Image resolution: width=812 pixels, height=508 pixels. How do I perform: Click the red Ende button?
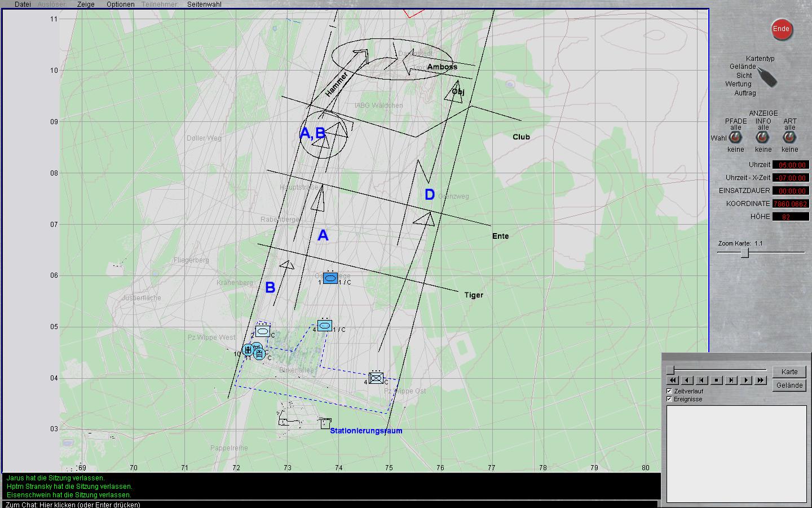(x=781, y=29)
